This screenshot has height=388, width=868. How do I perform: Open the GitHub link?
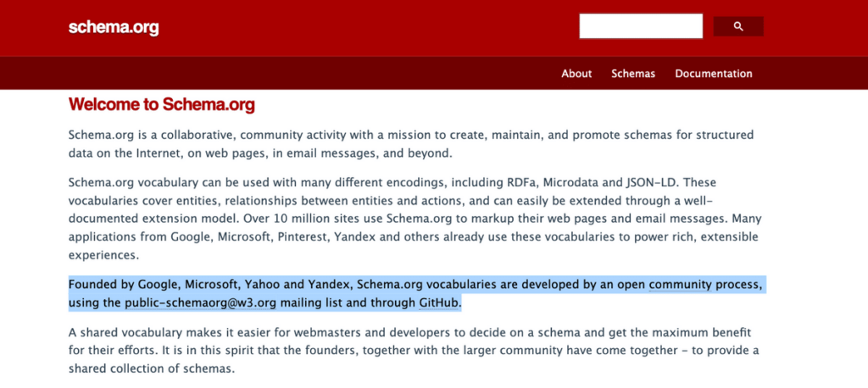tap(440, 303)
